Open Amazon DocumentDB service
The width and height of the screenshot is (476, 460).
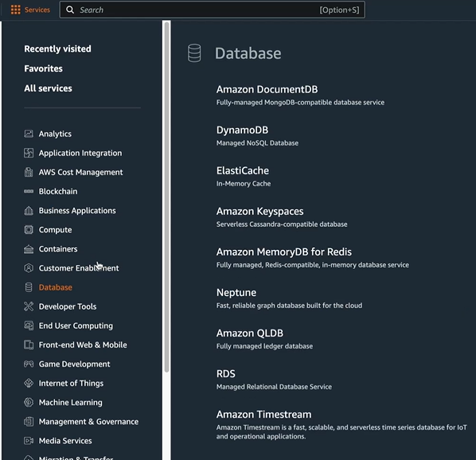coord(267,89)
